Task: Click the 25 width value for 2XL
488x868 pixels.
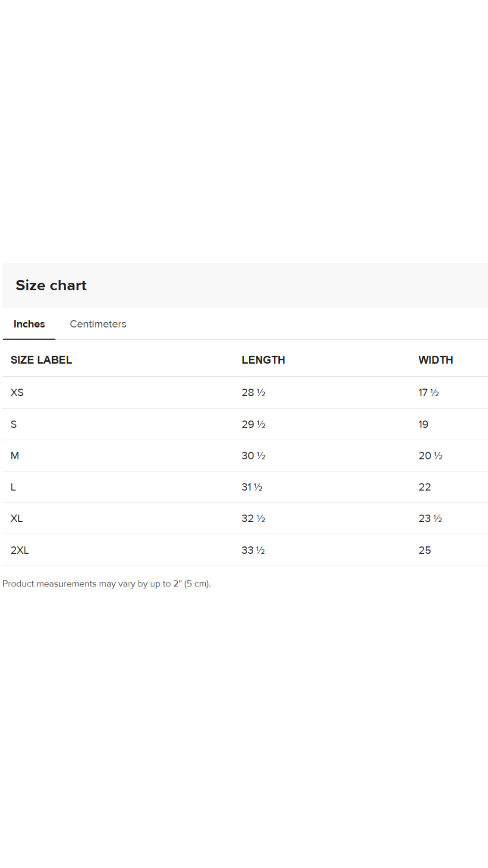Action: coord(424,550)
